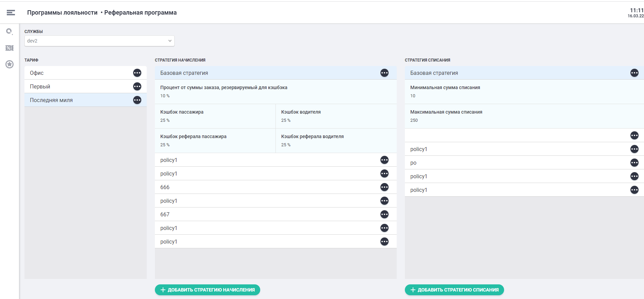
Task: Open three-dot menu for Первый tariff
Action: coord(137,86)
